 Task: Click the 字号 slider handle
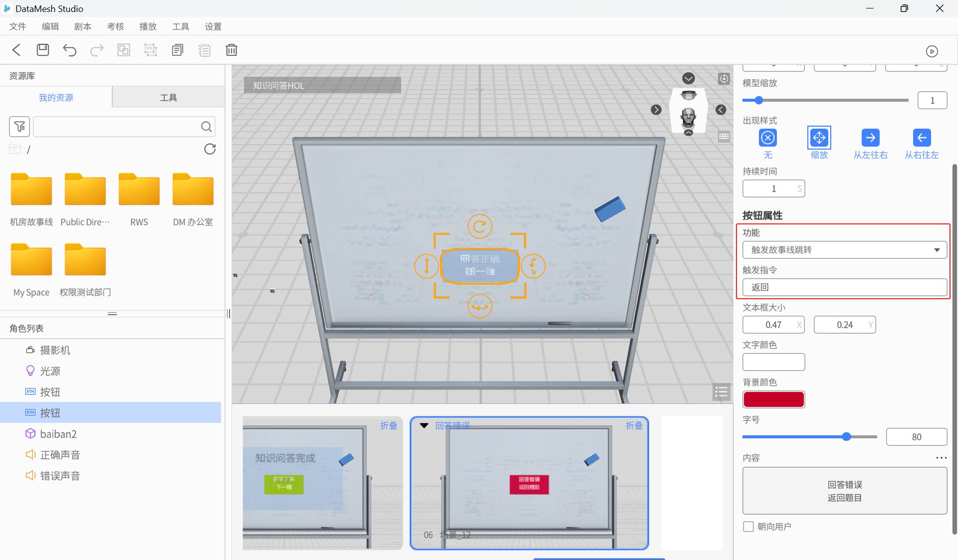point(846,437)
